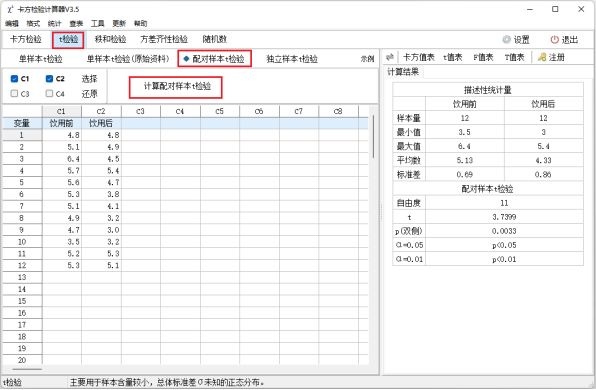Image resolution: width=596 pixels, height=390 pixels.
Task: Uncheck the C2 column checkbox
Action: pyautogui.click(x=49, y=79)
